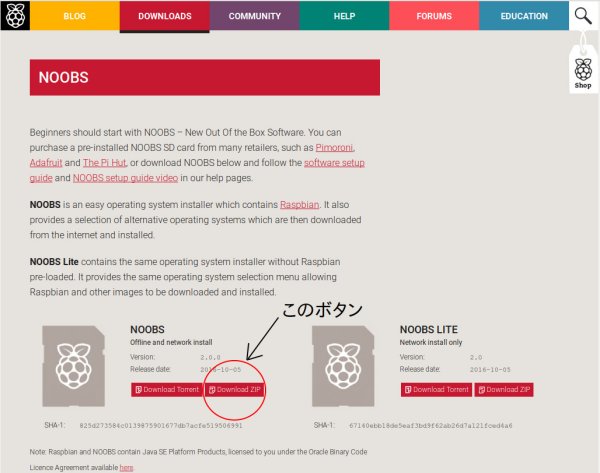Viewport: 600px width, 473px height.
Task: Follow The Pi Hut link
Action: pos(104,163)
